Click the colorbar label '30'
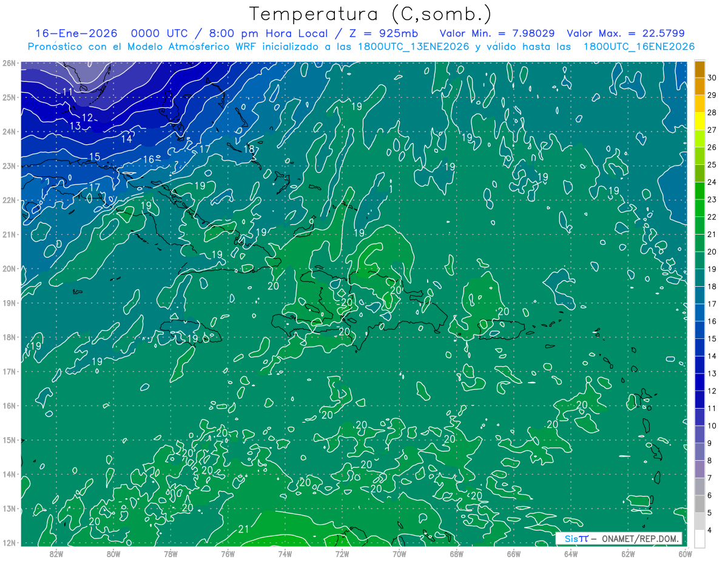 click(x=712, y=78)
